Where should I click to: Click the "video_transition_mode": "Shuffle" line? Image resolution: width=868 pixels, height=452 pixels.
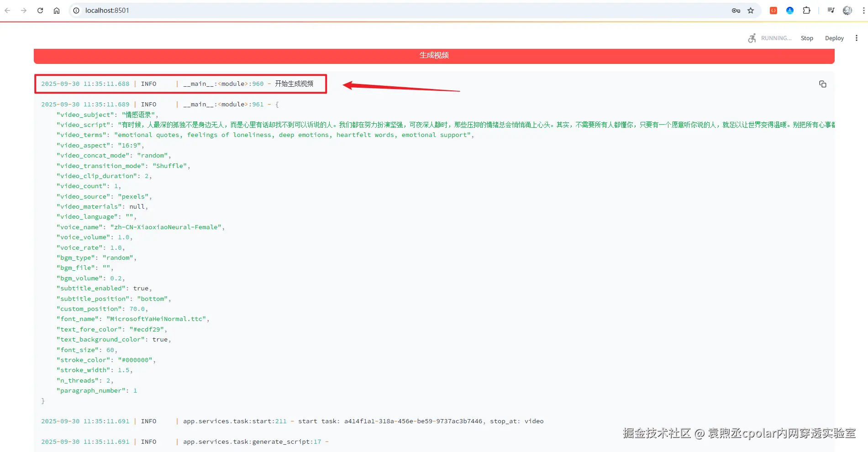tap(123, 166)
